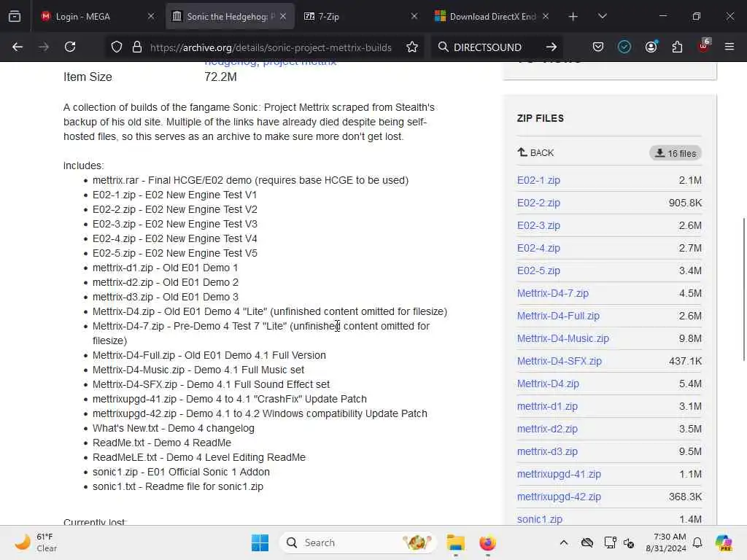
Task: Switch to the Login - MEGA tab
Action: pyautogui.click(x=98, y=16)
